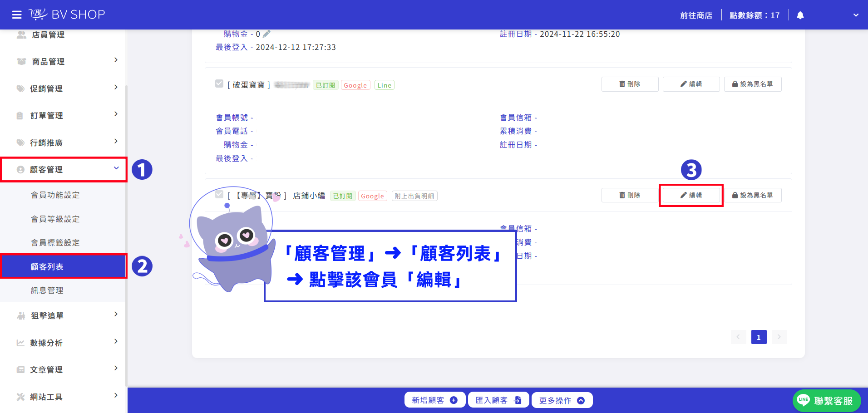Image resolution: width=868 pixels, height=413 pixels.
Task: Click 網站工具 wrench icon in sidebar
Action: pyautogui.click(x=20, y=397)
